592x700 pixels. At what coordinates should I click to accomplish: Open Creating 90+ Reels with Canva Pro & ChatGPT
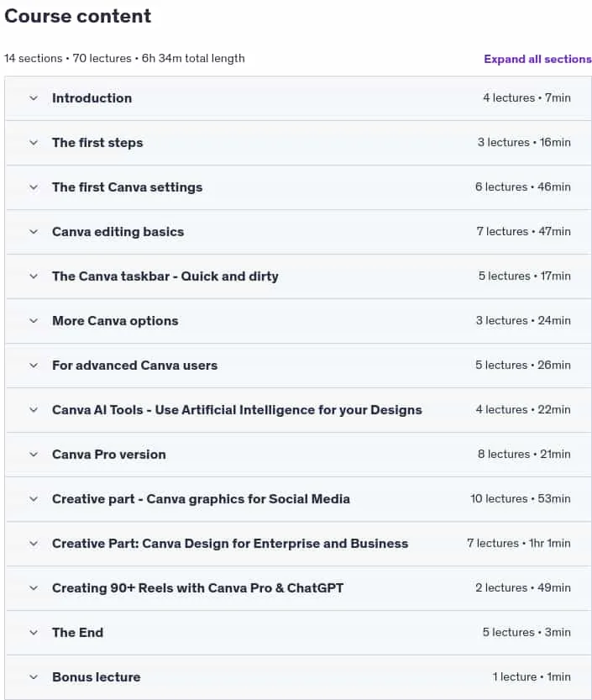[x=197, y=588]
